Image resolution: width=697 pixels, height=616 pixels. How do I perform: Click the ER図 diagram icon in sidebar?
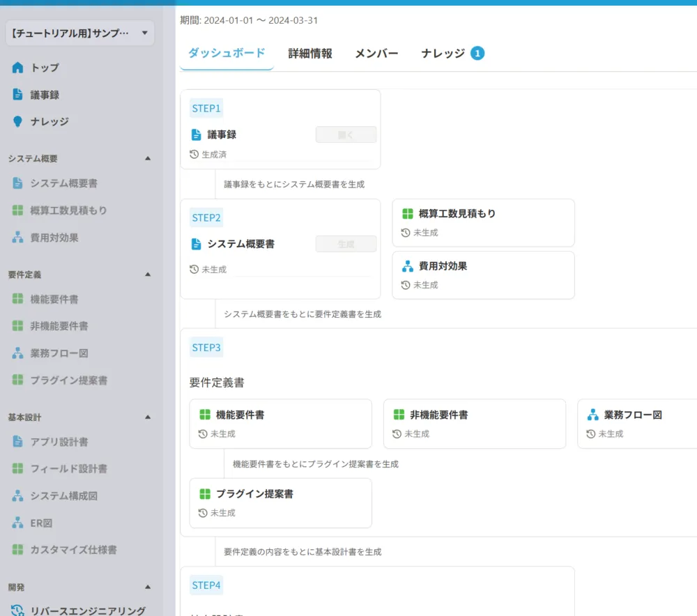click(17, 523)
